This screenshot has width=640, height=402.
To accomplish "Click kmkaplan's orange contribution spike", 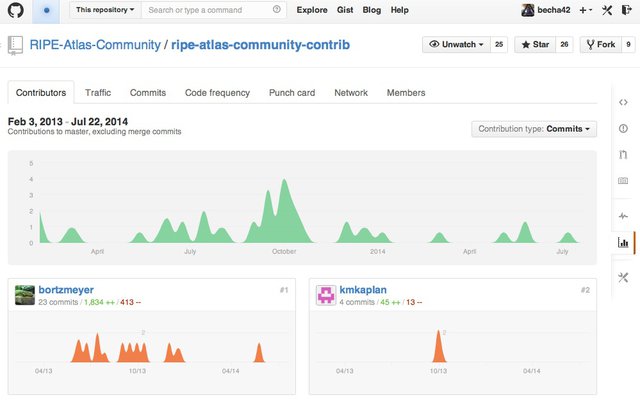I will (x=439, y=346).
